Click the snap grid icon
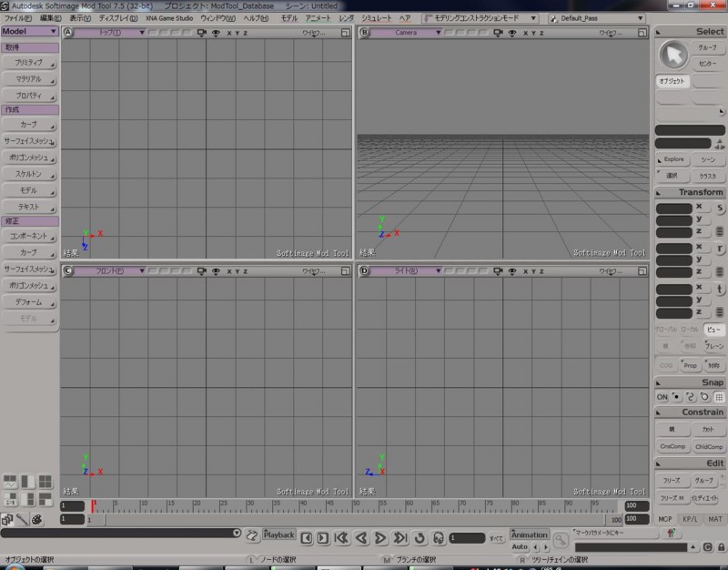 pos(719,397)
